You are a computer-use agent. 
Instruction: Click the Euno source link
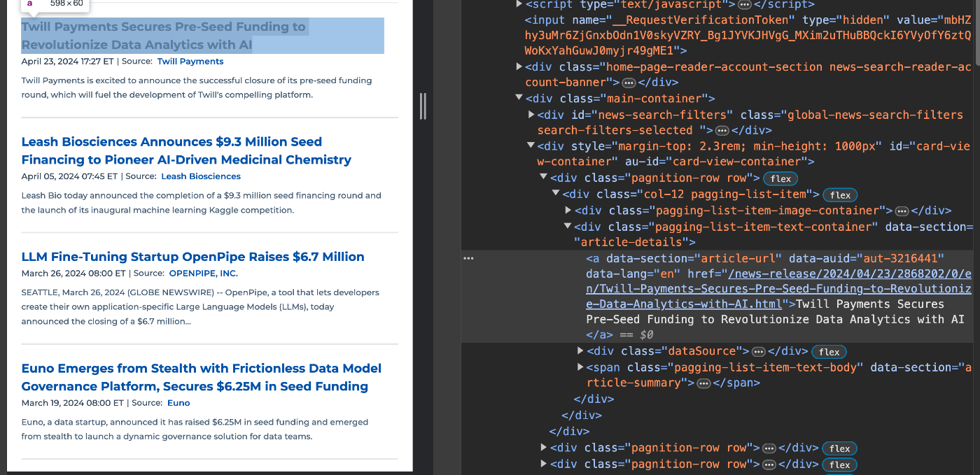pos(178,403)
